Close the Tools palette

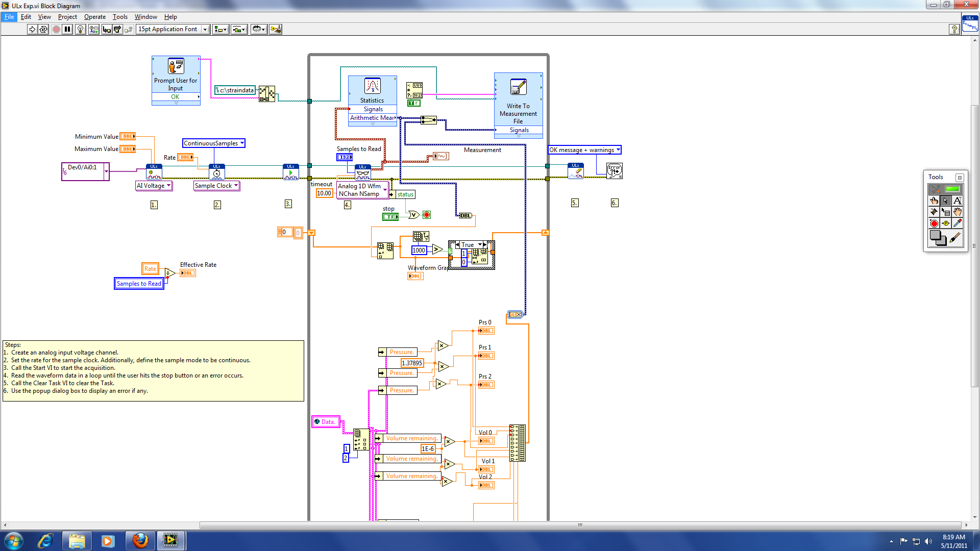pos(960,178)
